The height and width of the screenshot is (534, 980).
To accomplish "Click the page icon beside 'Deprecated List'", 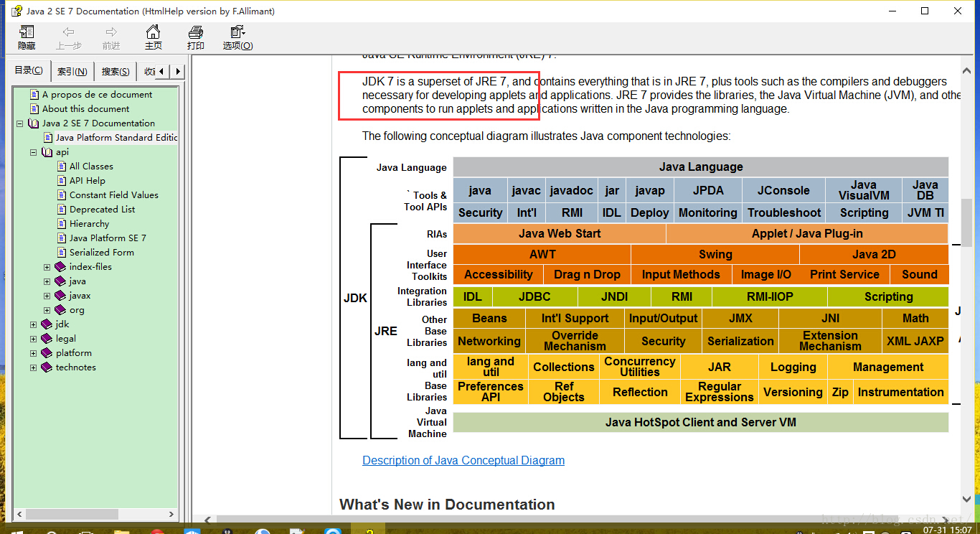I will (62, 209).
